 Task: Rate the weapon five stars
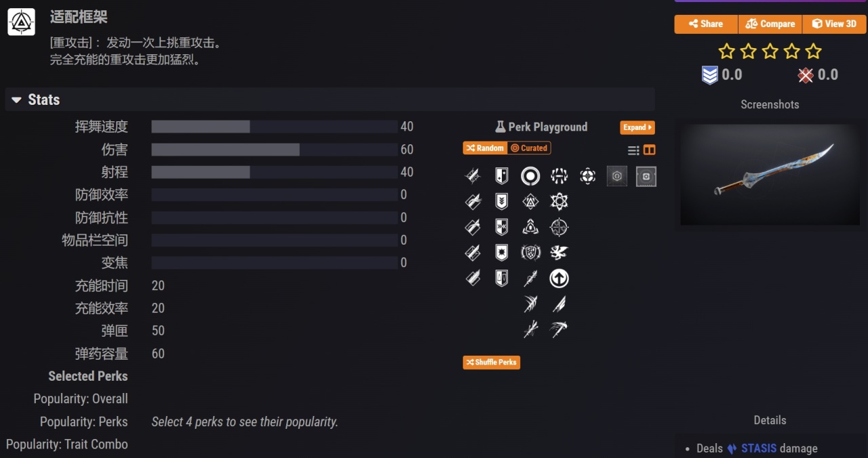(x=814, y=51)
